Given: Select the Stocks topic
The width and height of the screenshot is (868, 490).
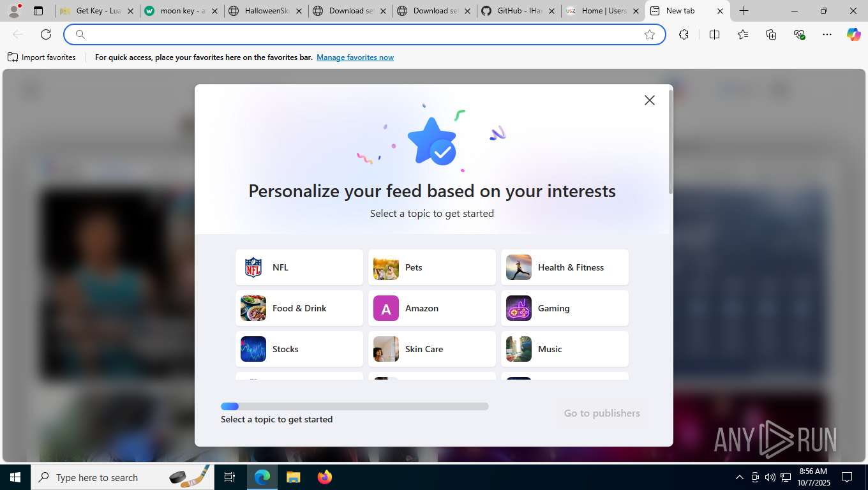Looking at the screenshot, I should click(x=299, y=349).
